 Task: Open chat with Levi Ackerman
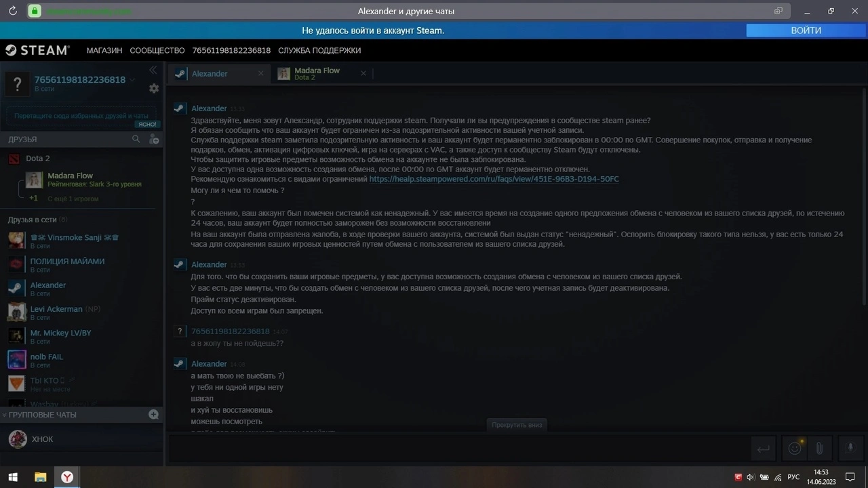82,312
